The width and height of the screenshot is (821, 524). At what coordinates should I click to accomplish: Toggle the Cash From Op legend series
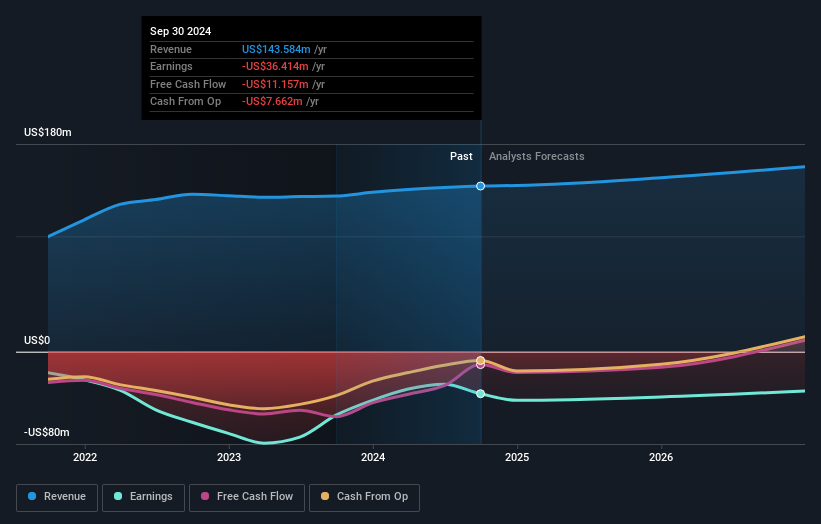[x=364, y=497]
